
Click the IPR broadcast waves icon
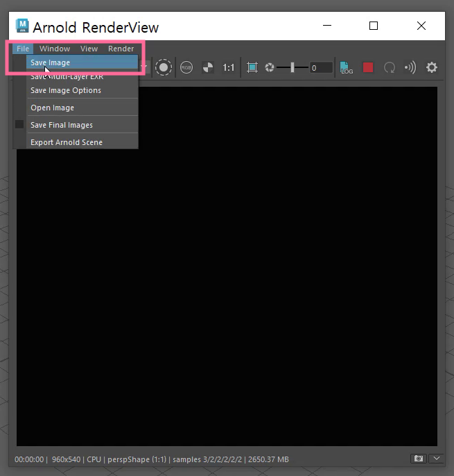pos(410,67)
